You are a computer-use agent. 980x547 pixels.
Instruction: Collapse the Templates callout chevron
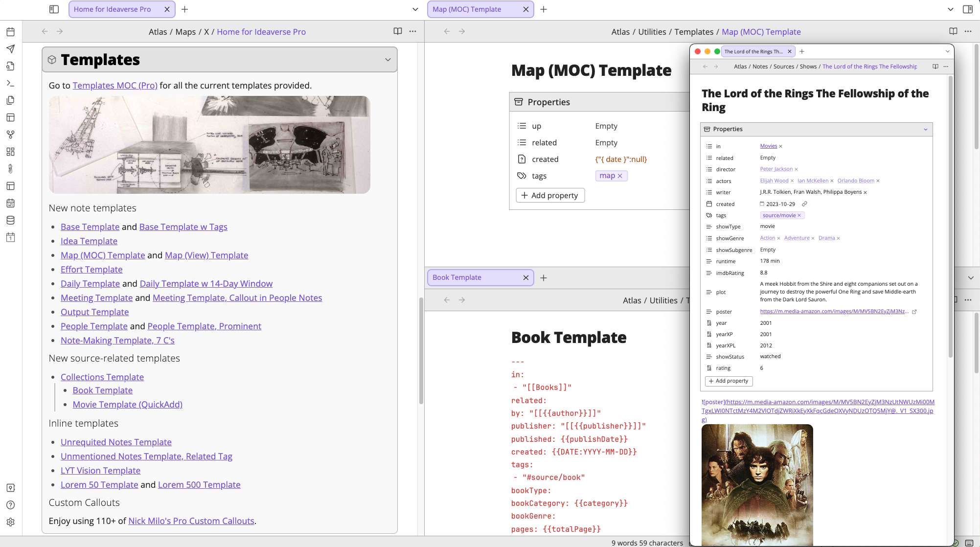click(x=387, y=60)
